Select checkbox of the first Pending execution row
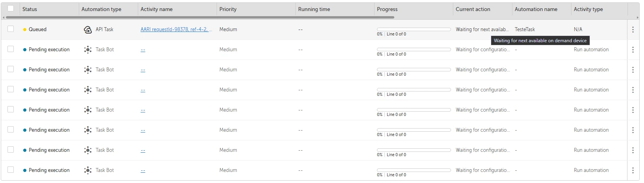The image size is (644, 183). pos(11,49)
